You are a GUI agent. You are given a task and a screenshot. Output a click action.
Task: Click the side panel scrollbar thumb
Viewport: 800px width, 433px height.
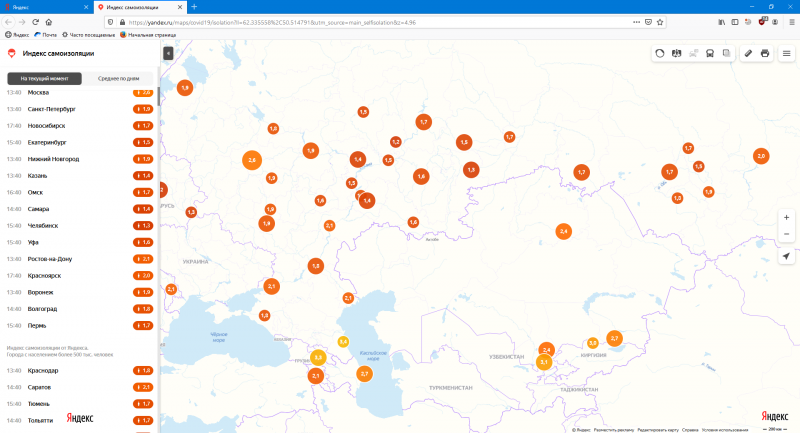tap(159, 96)
